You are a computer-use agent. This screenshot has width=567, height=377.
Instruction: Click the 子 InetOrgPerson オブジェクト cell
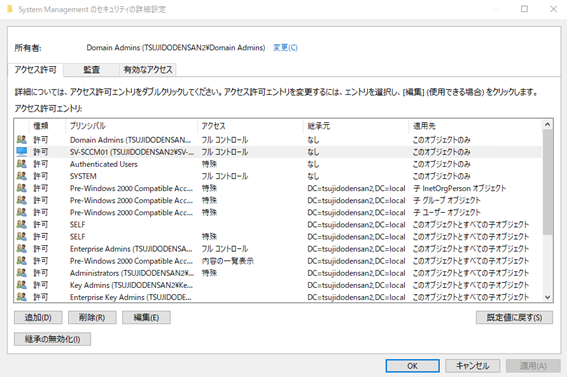pos(459,188)
